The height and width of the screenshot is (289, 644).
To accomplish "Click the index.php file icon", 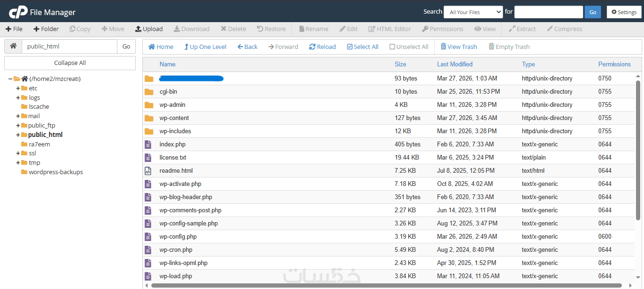I will click(148, 144).
